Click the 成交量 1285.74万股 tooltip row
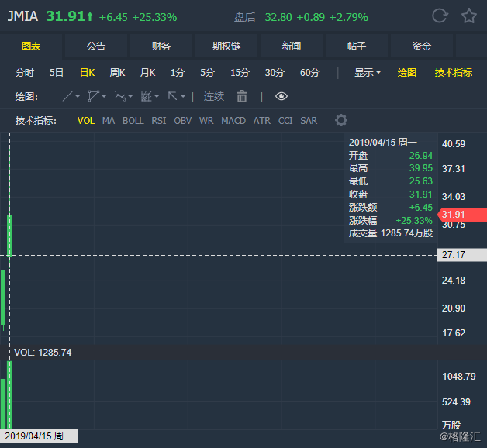Image resolution: width=487 pixels, height=448 pixels. click(390, 233)
